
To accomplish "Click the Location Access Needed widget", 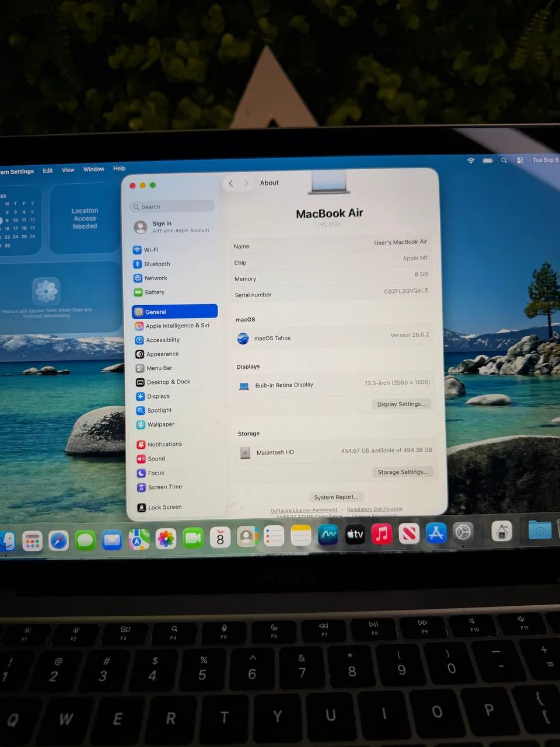I will click(85, 218).
